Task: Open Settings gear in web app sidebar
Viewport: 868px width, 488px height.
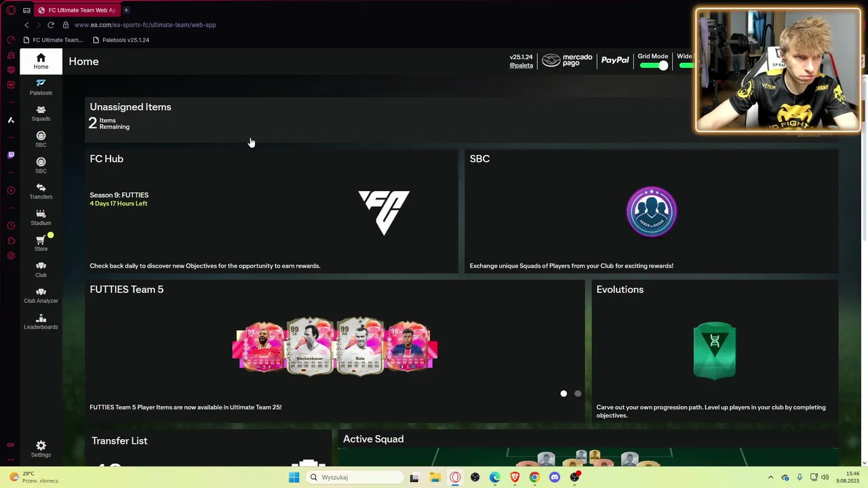Action: coord(41,449)
